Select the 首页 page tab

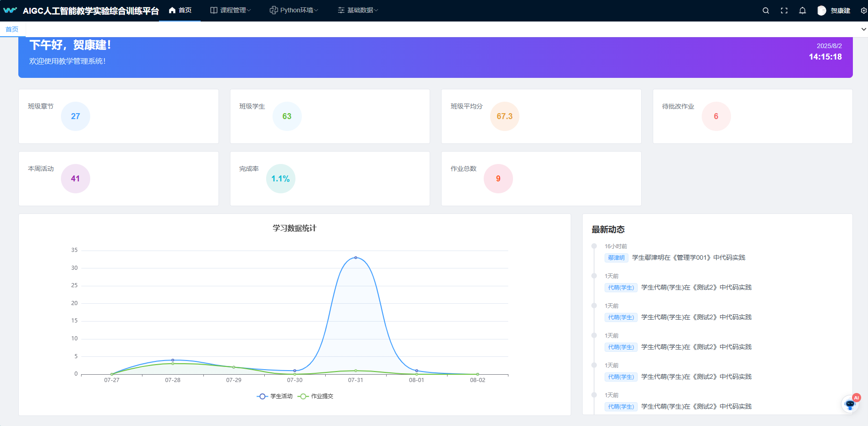click(x=12, y=29)
